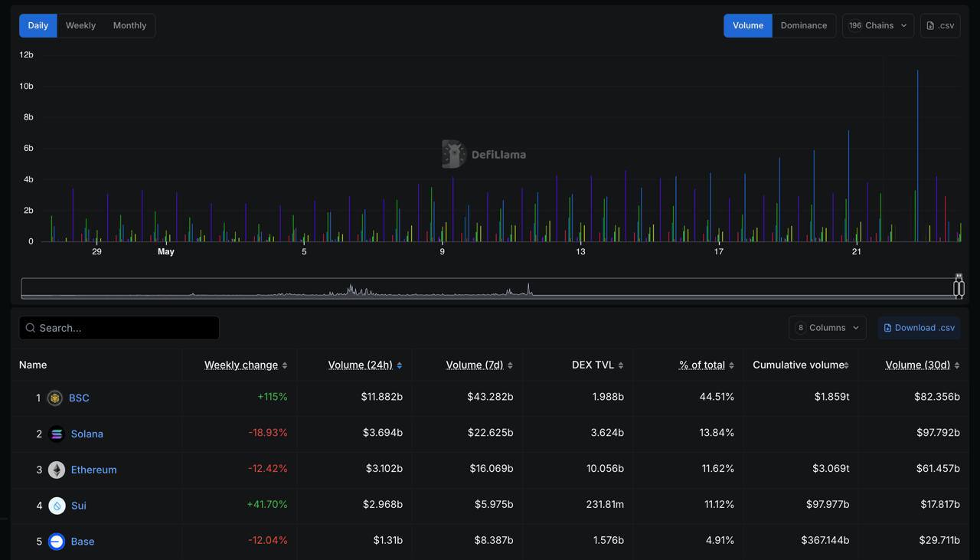Click sort arrows beside Volume (7d)
Image resolution: width=980 pixels, height=560 pixels.
point(511,365)
